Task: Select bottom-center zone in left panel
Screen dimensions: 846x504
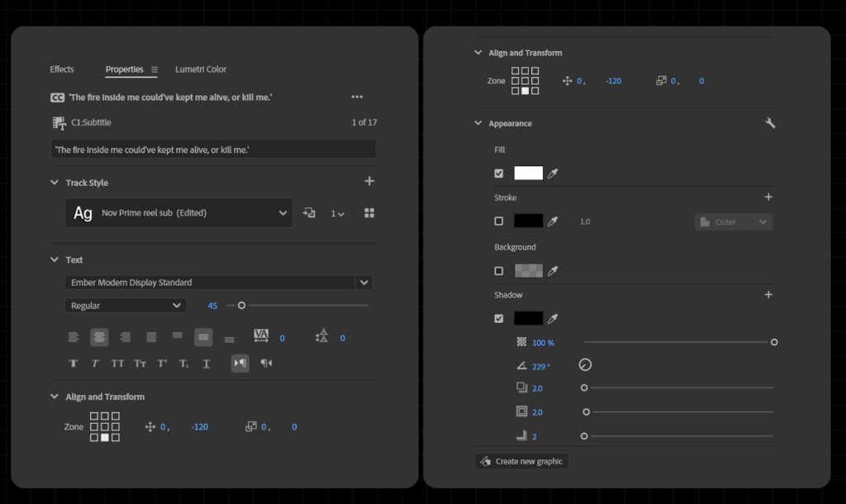Action: (105, 437)
